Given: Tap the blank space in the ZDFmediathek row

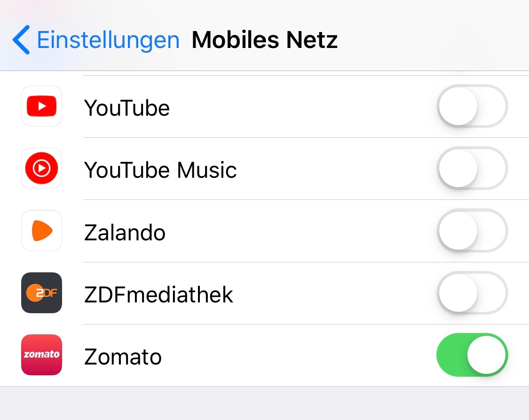Looking at the screenshot, I should [334, 293].
